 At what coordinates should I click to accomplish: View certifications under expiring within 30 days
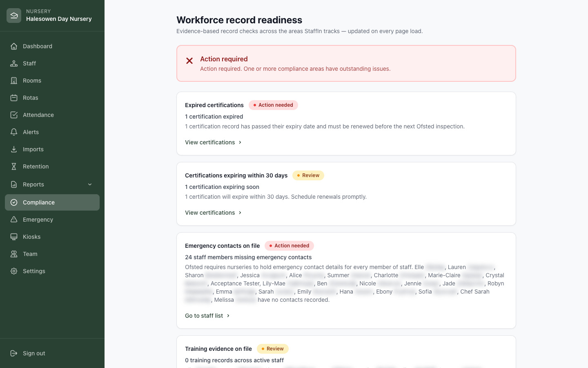point(214,213)
